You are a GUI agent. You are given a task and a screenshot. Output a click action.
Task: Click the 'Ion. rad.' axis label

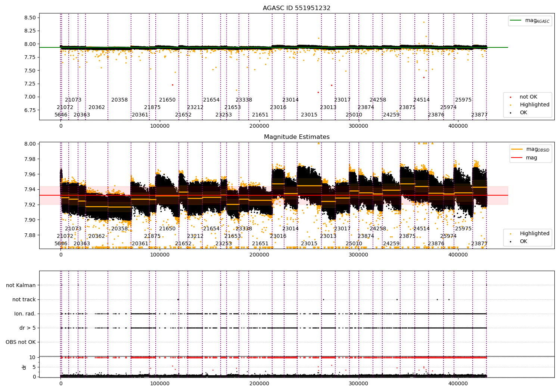pos(25,314)
